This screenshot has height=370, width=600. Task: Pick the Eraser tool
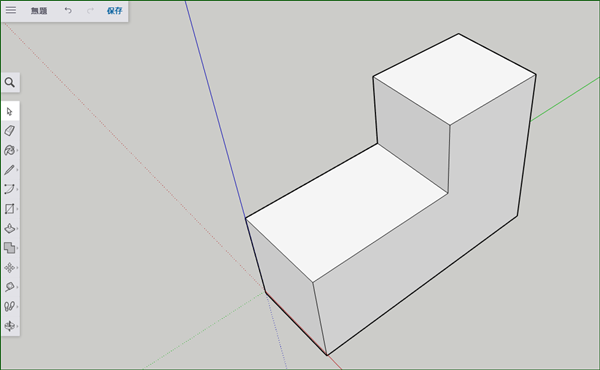[10, 130]
